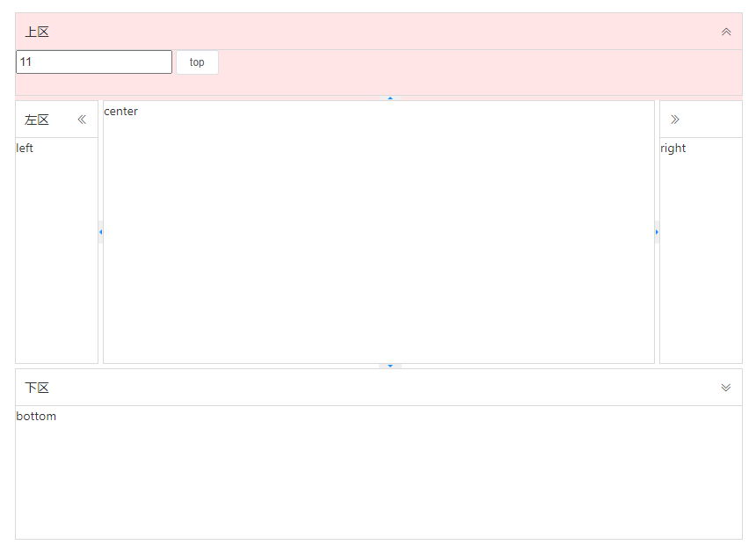
Task: Click the small down arrow on bottom splitter
Action: pos(390,366)
